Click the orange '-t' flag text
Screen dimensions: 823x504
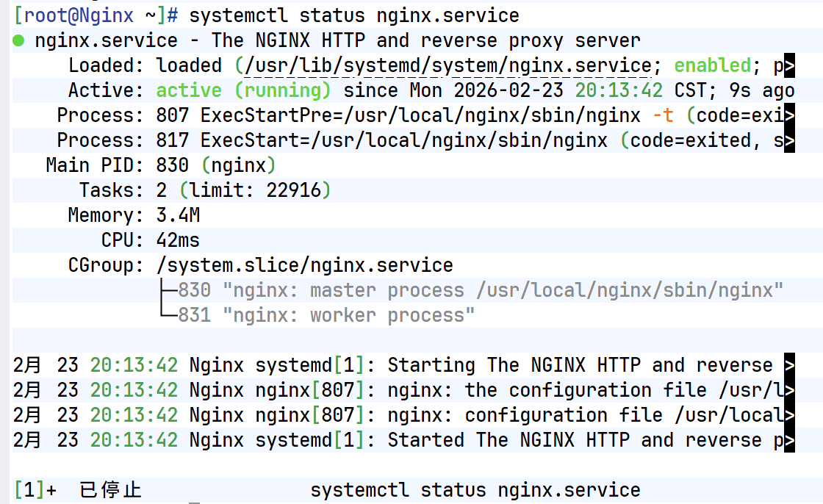663,115
